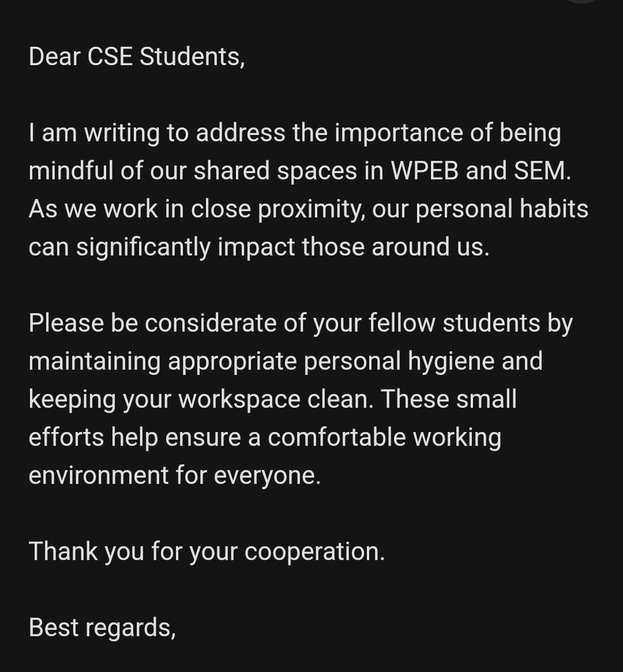
Task: Click the phrase 'workspace clean.'
Action: click(x=276, y=399)
